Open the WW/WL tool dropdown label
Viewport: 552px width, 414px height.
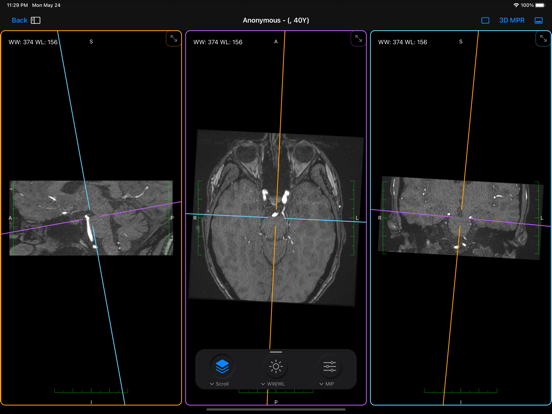tap(273, 384)
